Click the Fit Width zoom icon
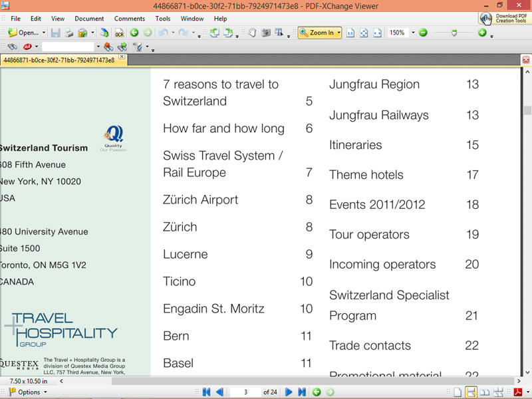Image resolution: width=532 pixels, height=399 pixels. [377, 33]
